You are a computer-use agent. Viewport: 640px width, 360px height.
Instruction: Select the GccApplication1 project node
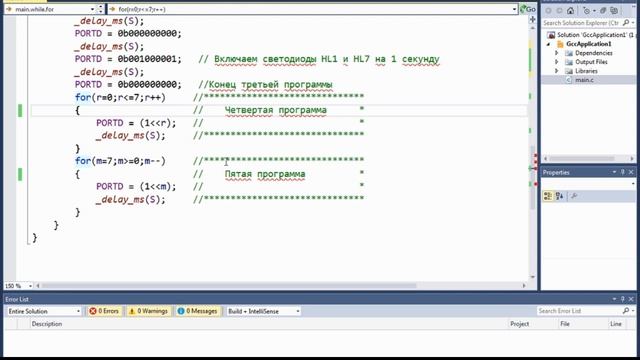(x=589, y=44)
